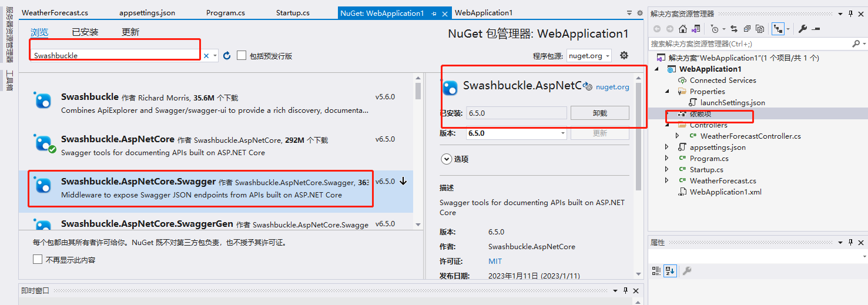Open the 浏览 browse tab
The image size is (868, 305).
pos(39,32)
